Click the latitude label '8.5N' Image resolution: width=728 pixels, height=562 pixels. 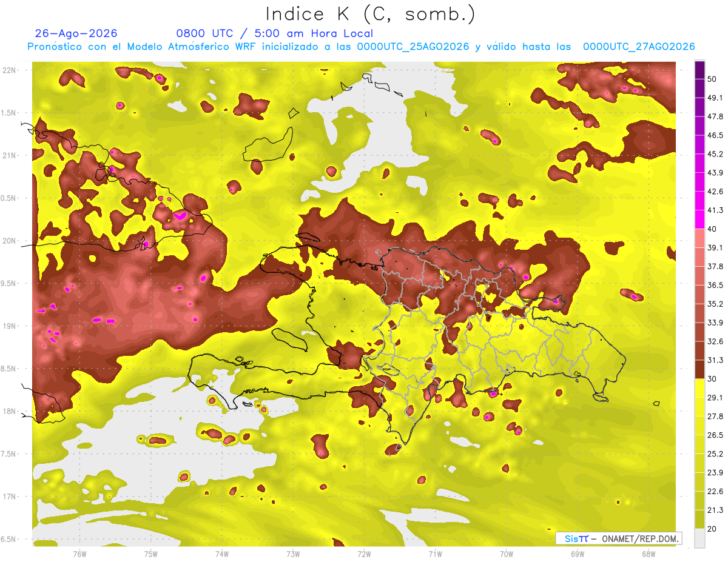click(x=9, y=369)
